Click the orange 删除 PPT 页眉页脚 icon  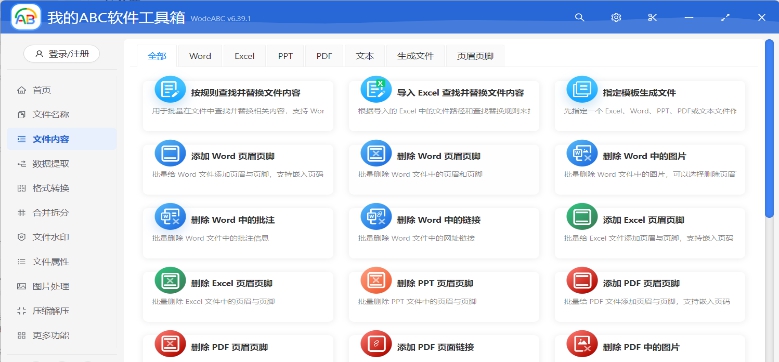tap(376, 281)
